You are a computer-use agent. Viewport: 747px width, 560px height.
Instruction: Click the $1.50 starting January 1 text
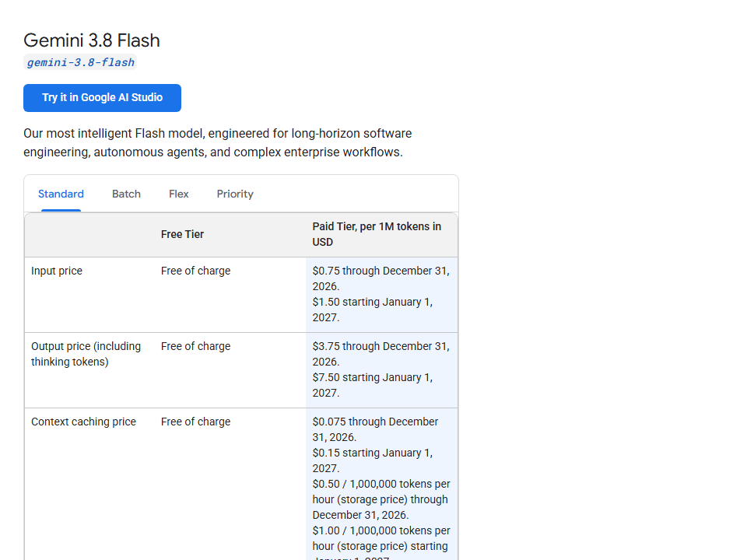[373, 310]
